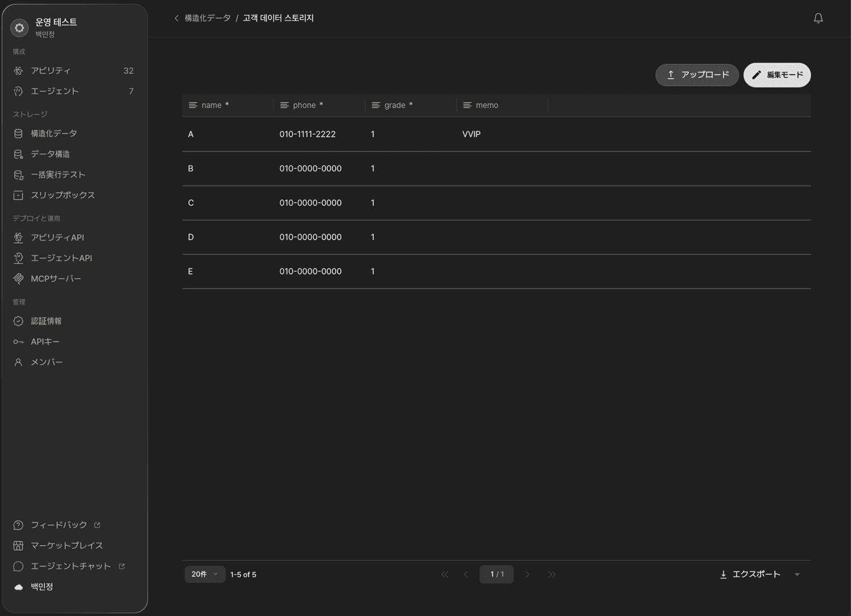Select データ構造 menu item
The image size is (851, 616).
click(x=74, y=154)
